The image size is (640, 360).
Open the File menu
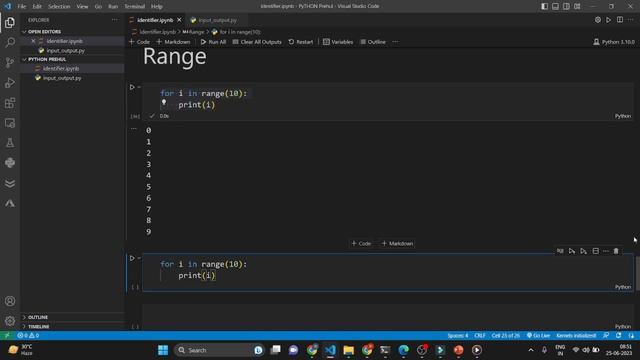pos(22,7)
